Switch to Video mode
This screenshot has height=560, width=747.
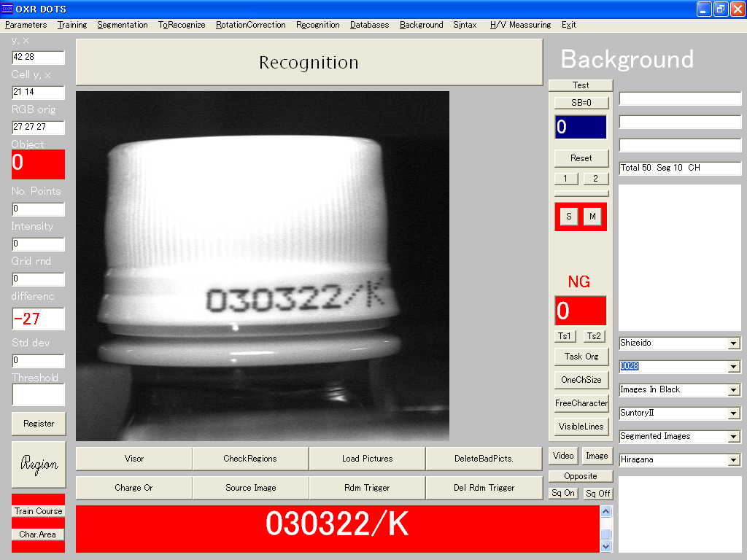(x=563, y=456)
